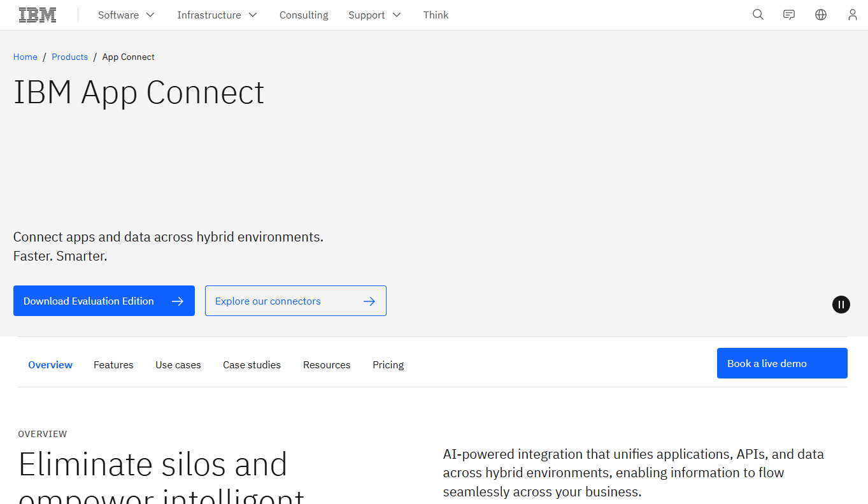
Task: Switch to the Use cases tab
Action: 178,365
